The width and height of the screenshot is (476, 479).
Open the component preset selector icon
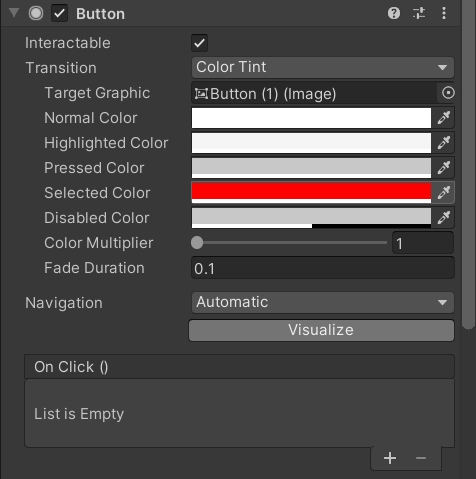pos(419,13)
